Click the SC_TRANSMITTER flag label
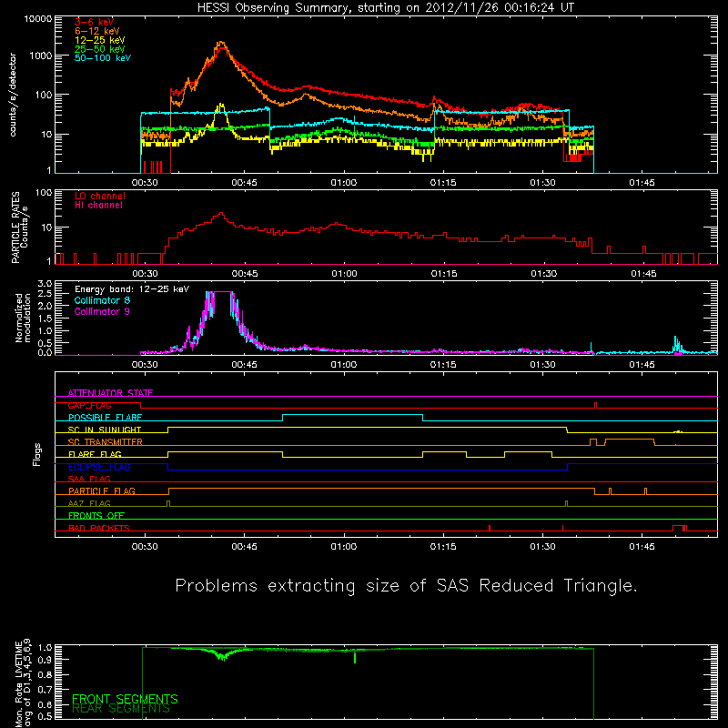 tap(105, 442)
